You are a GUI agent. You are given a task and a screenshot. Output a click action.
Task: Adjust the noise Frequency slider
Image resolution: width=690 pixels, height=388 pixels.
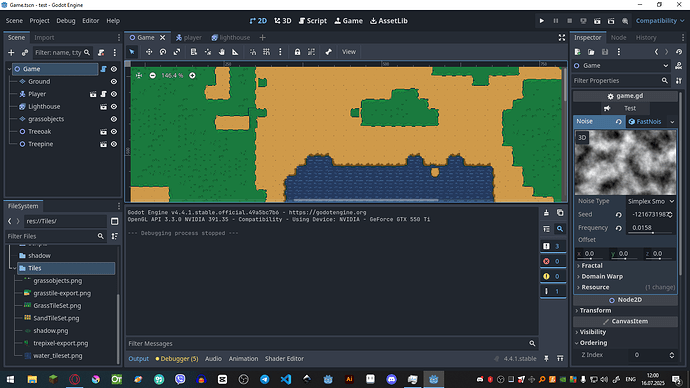(x=651, y=228)
